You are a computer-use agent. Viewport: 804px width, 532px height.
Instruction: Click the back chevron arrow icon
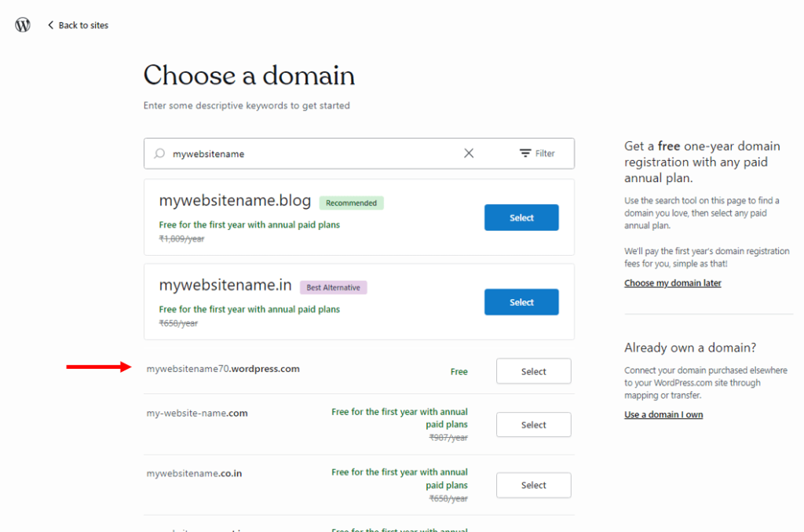(x=51, y=24)
